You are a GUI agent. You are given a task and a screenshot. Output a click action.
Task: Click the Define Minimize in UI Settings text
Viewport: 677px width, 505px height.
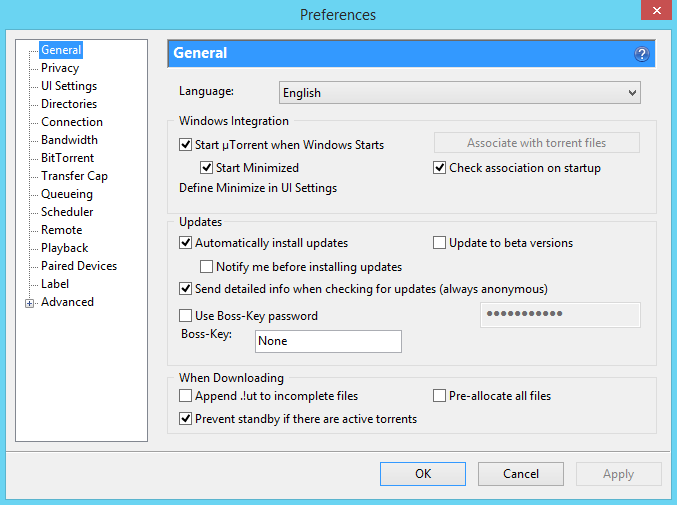258,188
